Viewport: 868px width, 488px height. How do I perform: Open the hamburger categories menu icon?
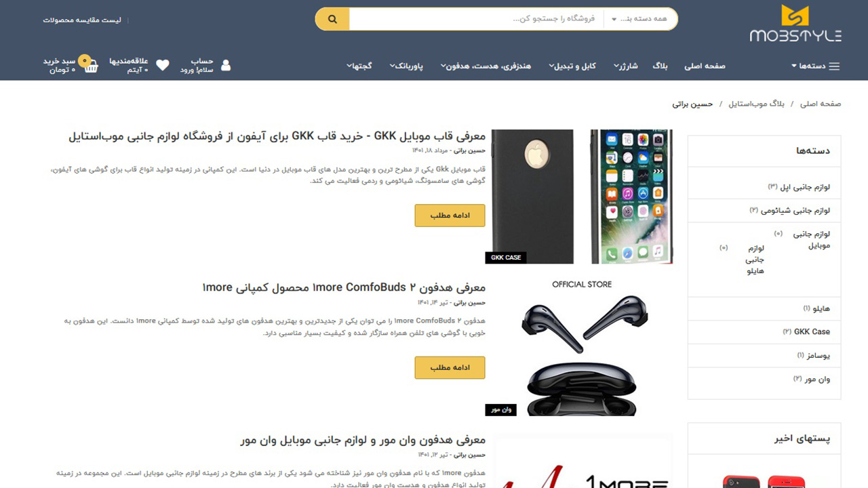click(x=834, y=66)
